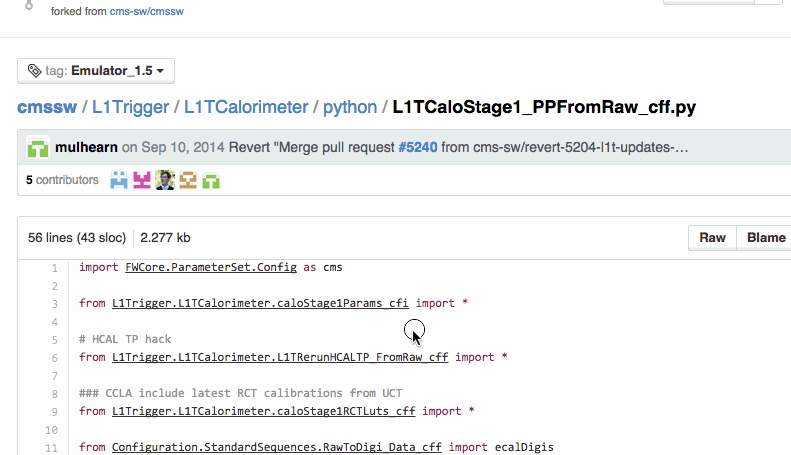Click the pink contributor avatar

point(142,181)
